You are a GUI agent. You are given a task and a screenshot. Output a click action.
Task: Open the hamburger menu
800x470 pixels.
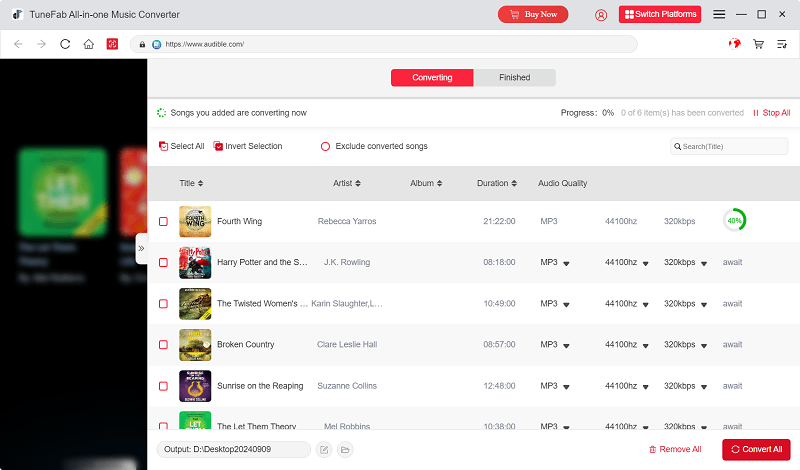pos(719,14)
